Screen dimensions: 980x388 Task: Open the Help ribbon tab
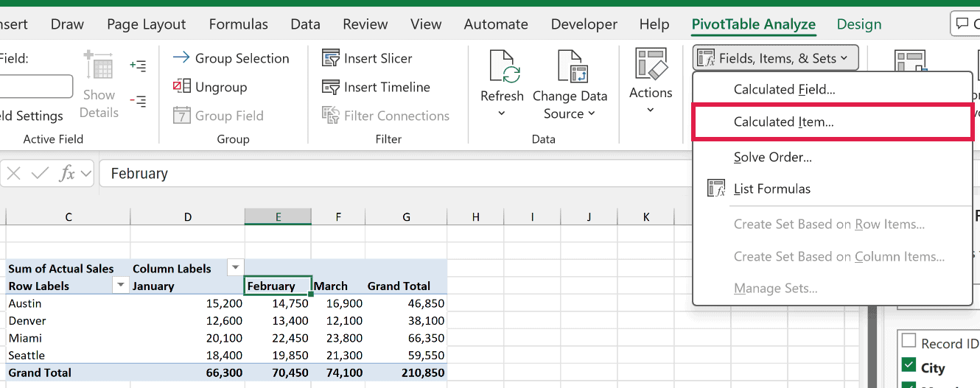654,24
